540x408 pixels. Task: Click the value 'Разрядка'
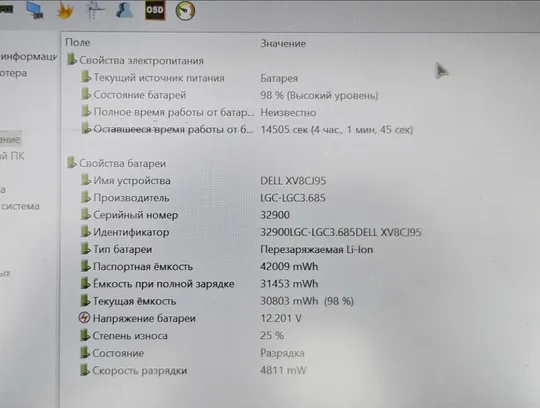click(x=282, y=353)
